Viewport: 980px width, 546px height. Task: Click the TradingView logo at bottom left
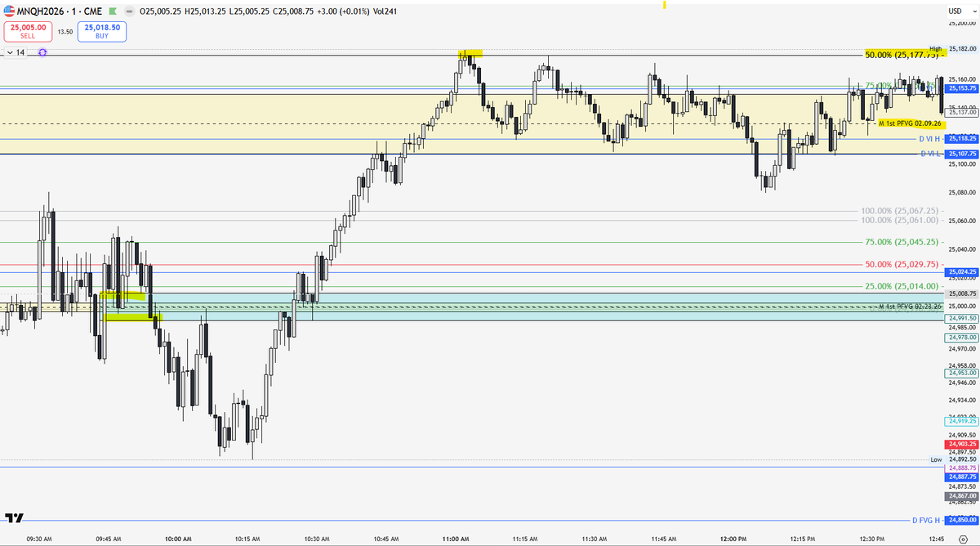pos(13,518)
